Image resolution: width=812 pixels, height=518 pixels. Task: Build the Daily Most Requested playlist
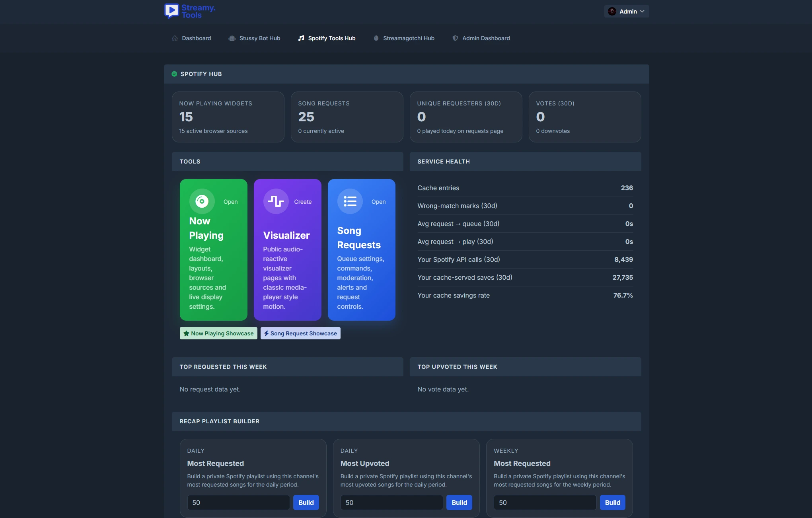(x=306, y=502)
